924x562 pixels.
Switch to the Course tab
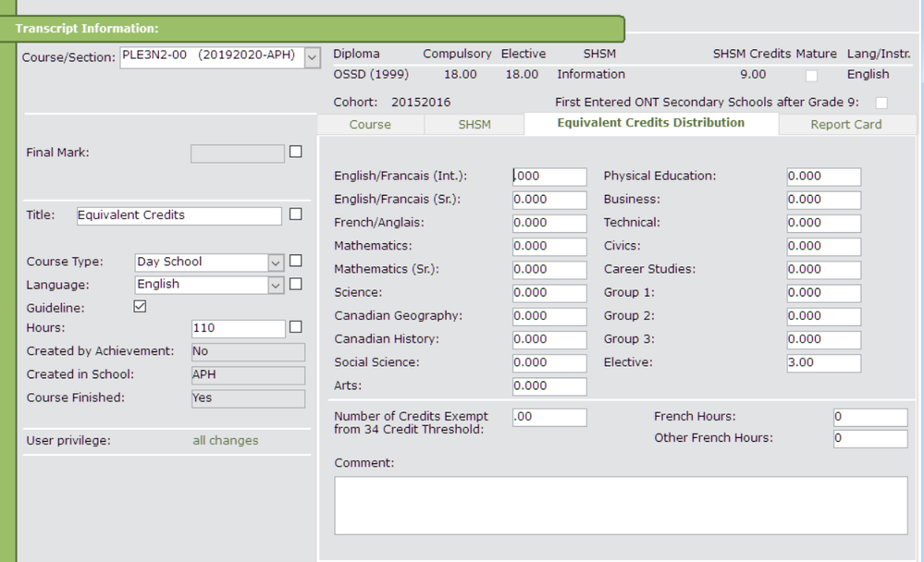[x=370, y=125]
